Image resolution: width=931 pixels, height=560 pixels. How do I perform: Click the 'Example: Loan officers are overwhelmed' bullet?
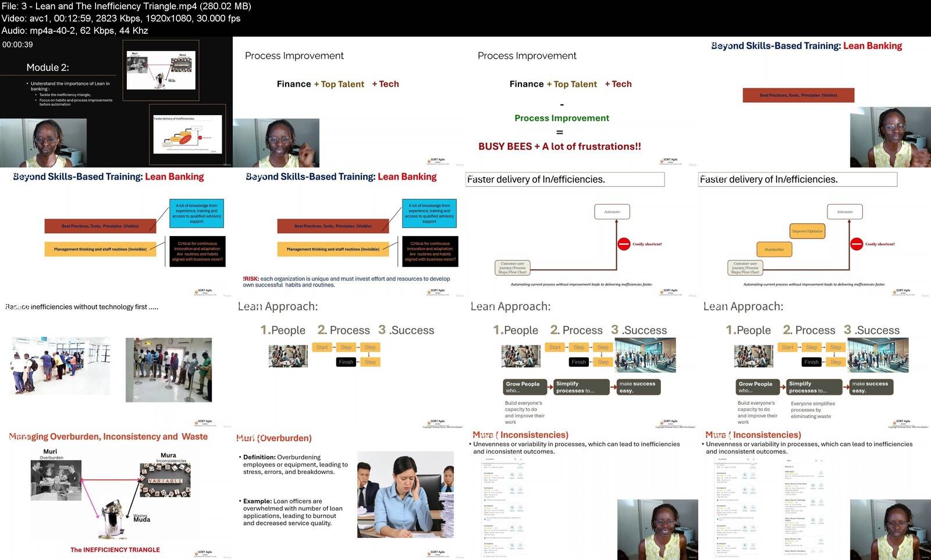pos(292,512)
